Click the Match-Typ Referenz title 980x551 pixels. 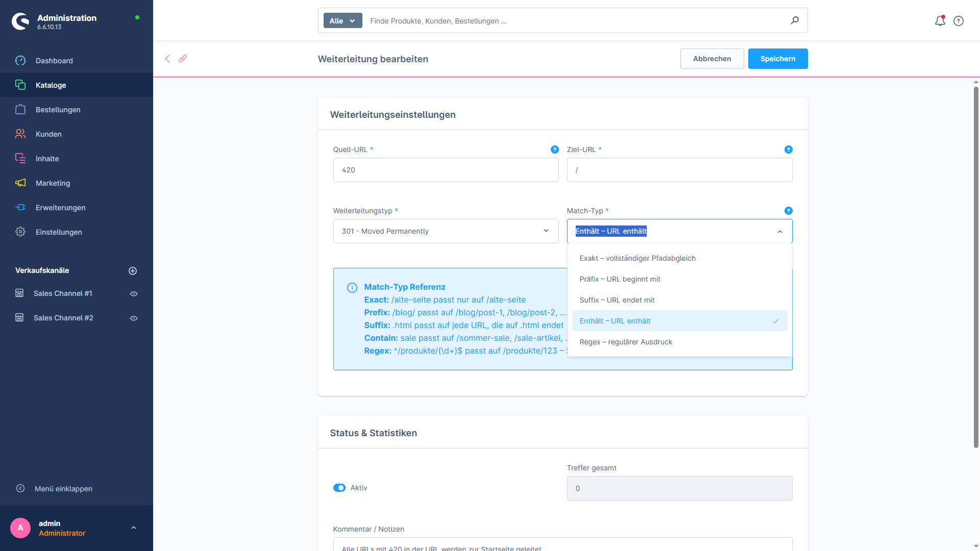tap(404, 287)
